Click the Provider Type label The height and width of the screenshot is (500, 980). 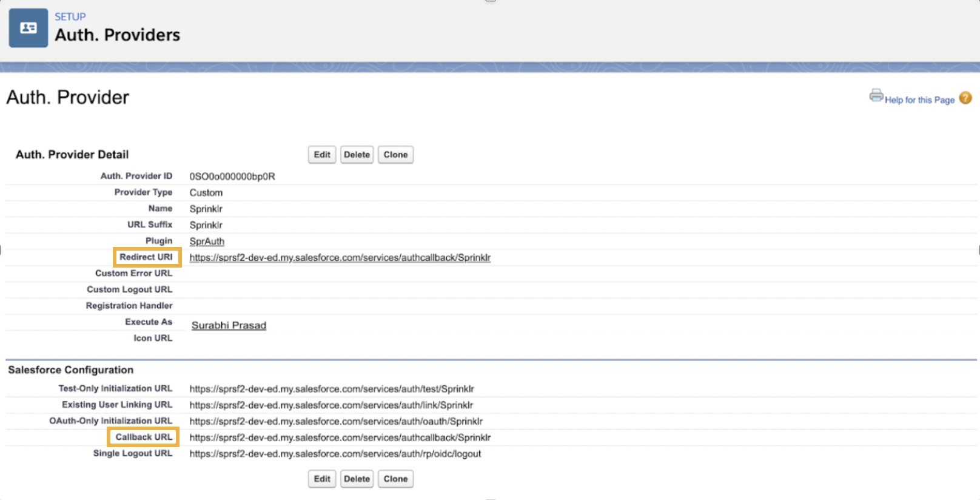click(143, 192)
